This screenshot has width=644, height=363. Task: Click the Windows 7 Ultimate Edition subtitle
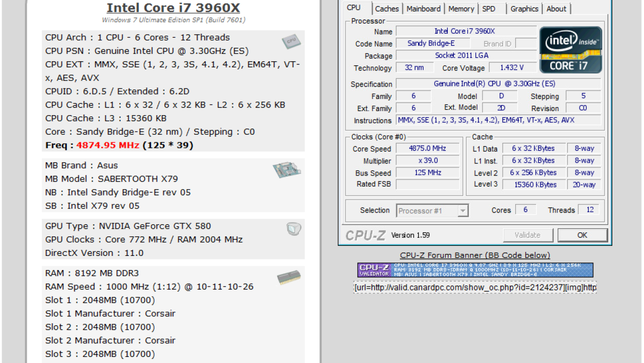click(x=174, y=20)
